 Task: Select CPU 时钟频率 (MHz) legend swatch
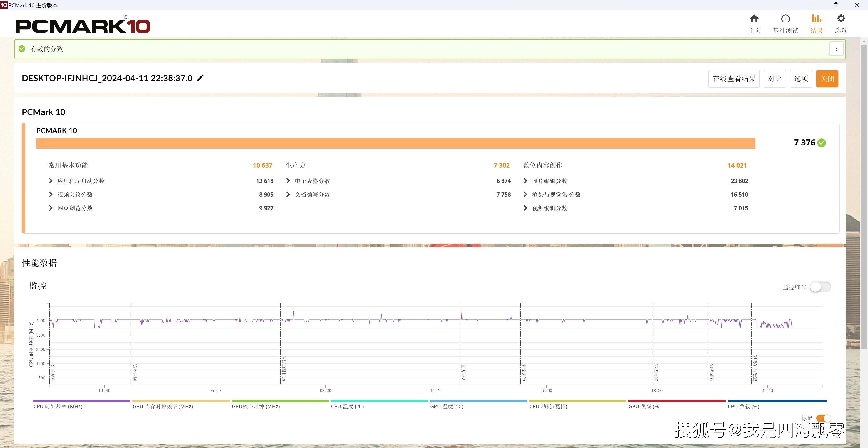[x=82, y=401]
